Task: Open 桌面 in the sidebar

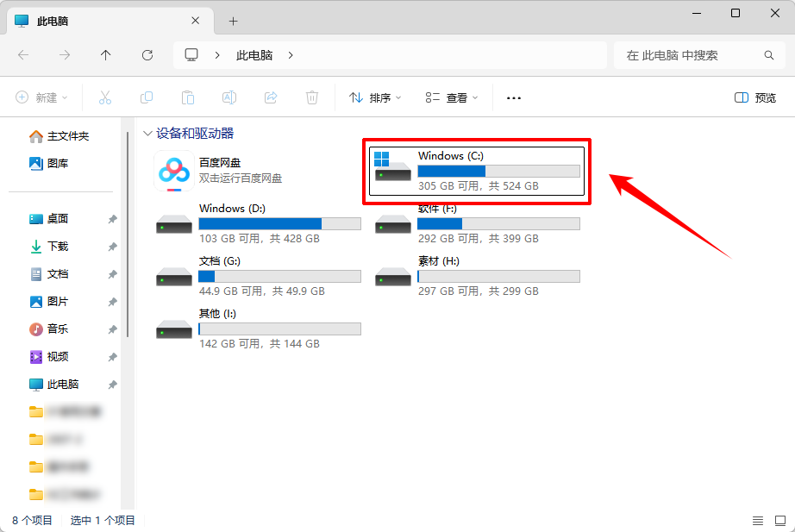Action: click(x=48, y=219)
